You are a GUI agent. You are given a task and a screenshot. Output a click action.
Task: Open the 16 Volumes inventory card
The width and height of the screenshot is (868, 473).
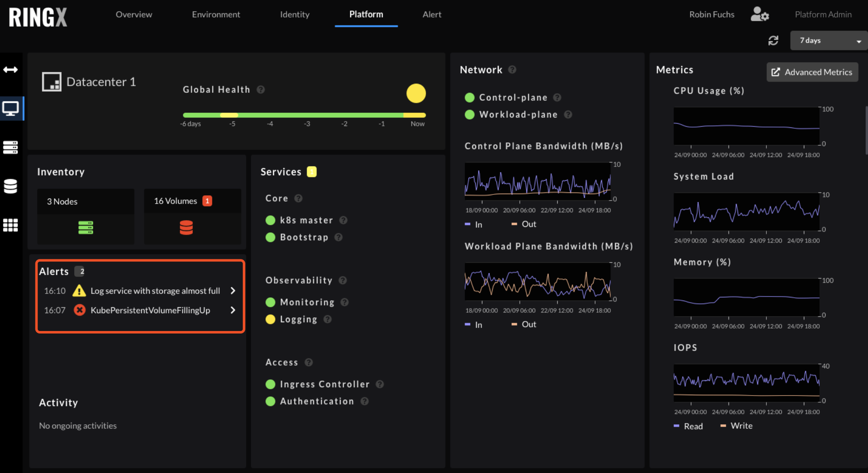pos(192,216)
